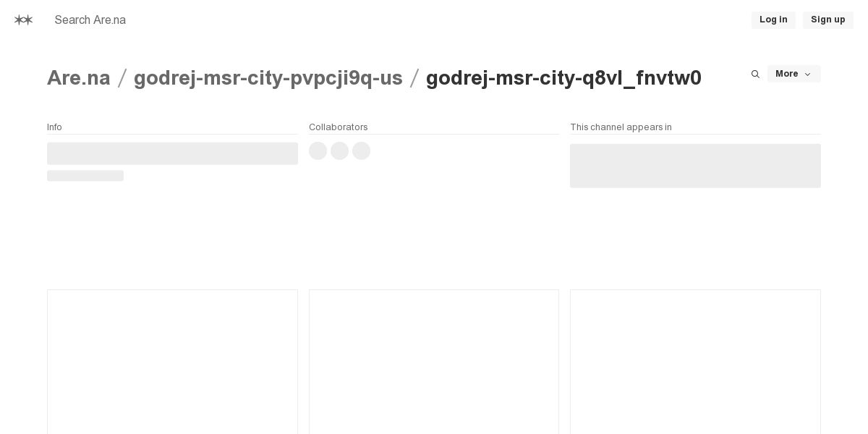The height and width of the screenshot is (434, 868).
Task: Click the loading card under This channel appears in
Action: coord(695,166)
